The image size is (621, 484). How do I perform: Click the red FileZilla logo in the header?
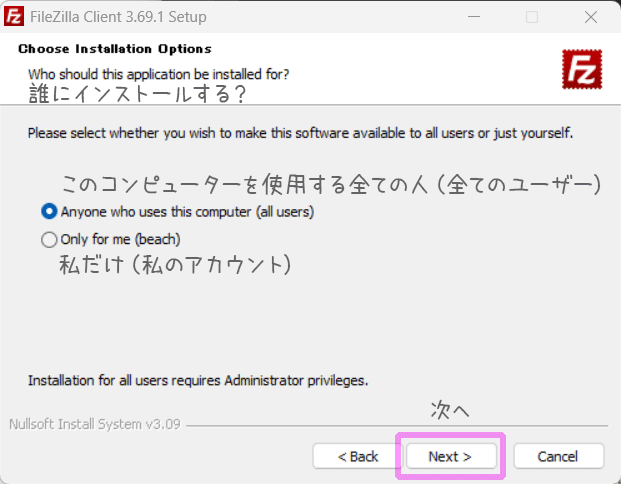(582, 69)
